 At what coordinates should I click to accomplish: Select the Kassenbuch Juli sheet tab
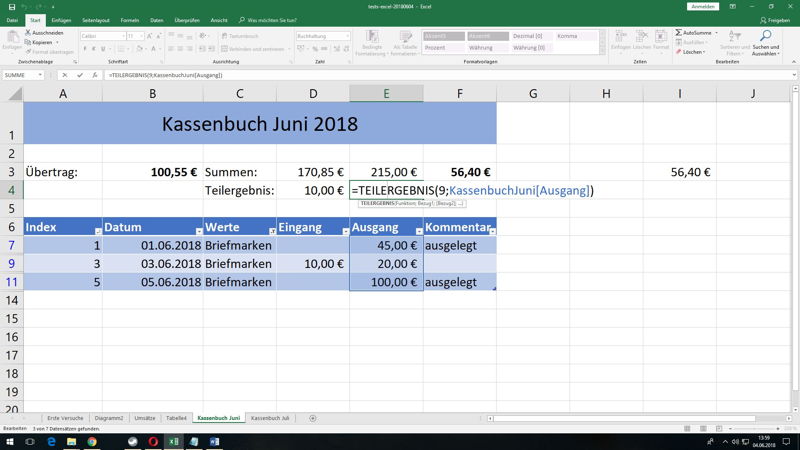(270, 417)
